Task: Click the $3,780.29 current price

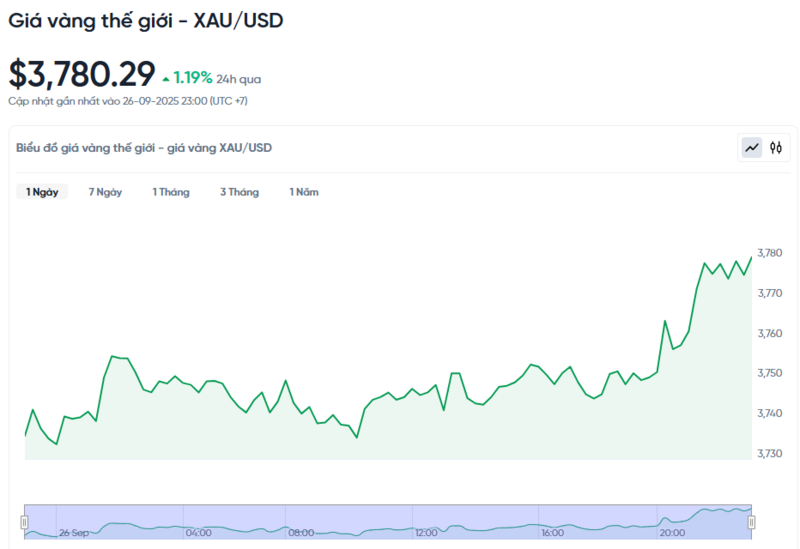Action: tap(82, 74)
